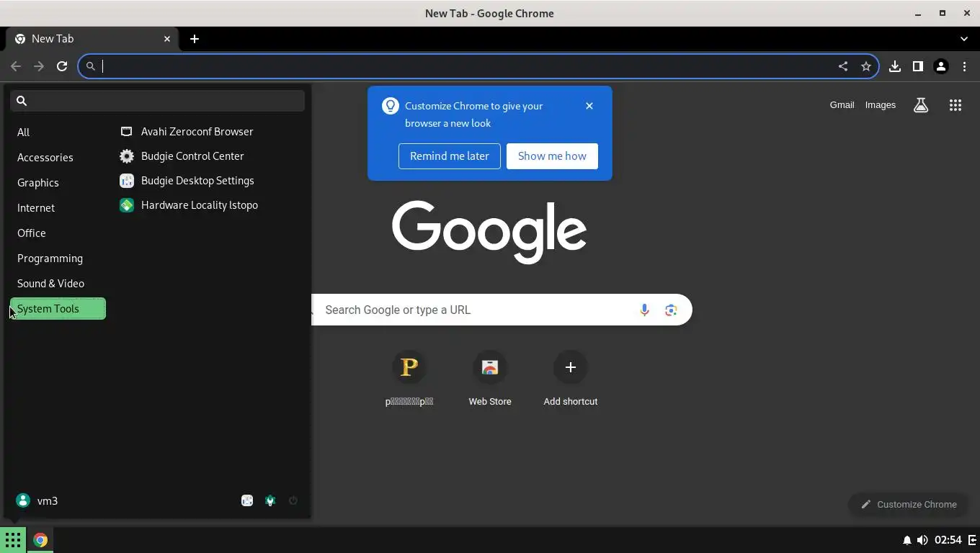Open a new tab with the plus button
Screen dimensions: 980x553
point(195,39)
